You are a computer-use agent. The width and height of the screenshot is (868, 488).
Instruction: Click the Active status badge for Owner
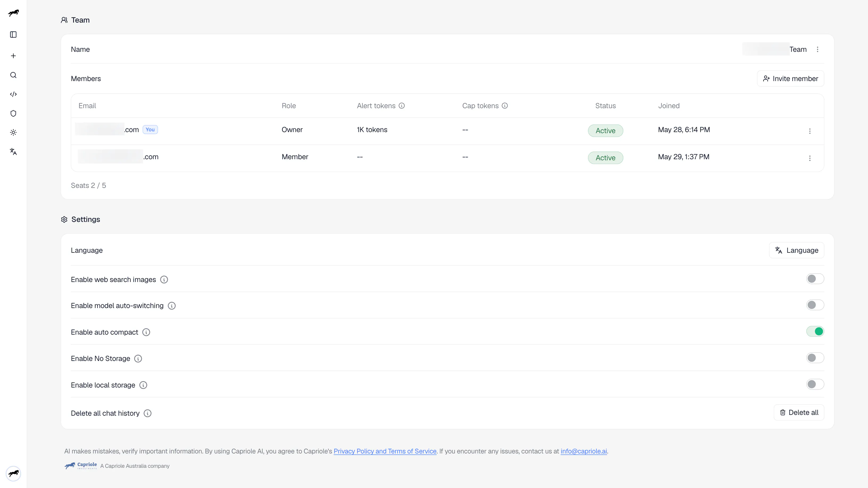tap(606, 131)
